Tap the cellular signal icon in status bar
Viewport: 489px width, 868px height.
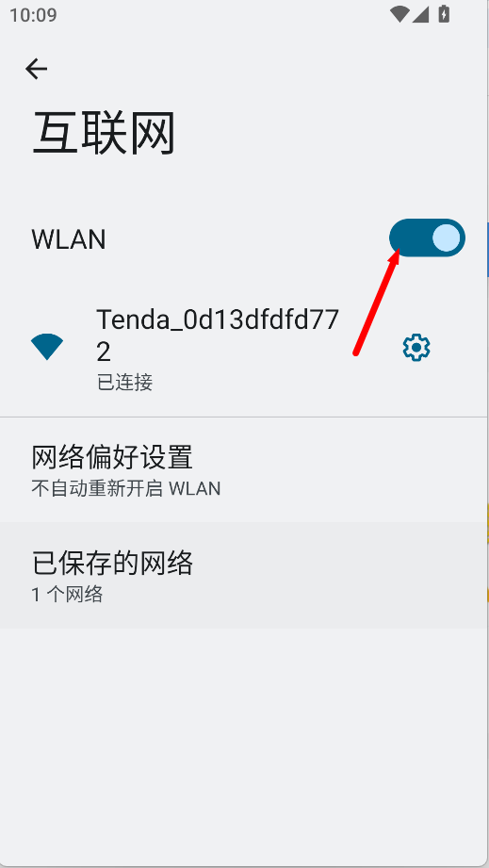click(420, 15)
